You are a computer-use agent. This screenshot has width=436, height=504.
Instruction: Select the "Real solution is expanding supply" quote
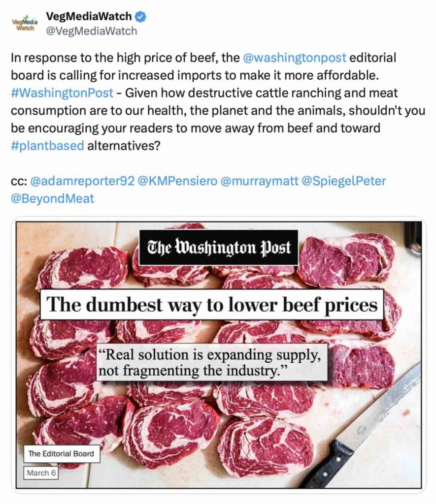click(212, 362)
